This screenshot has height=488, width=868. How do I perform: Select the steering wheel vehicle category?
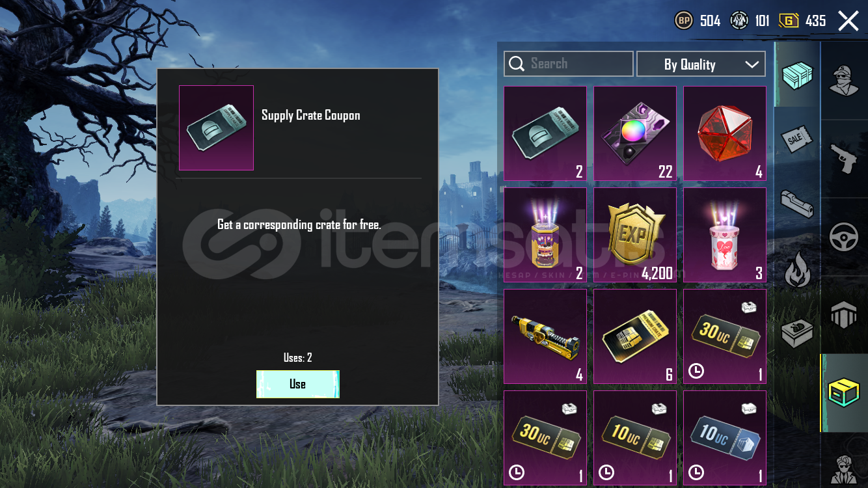click(844, 237)
